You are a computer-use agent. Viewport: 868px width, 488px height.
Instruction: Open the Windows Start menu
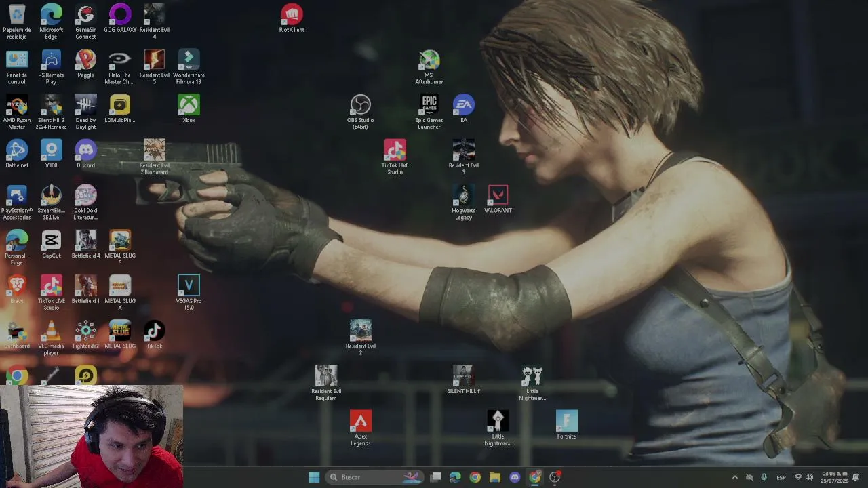pos(314,477)
